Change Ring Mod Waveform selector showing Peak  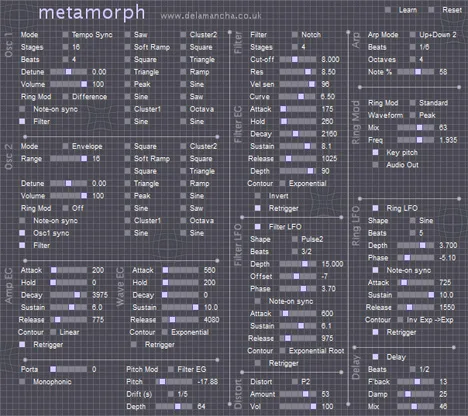point(413,115)
